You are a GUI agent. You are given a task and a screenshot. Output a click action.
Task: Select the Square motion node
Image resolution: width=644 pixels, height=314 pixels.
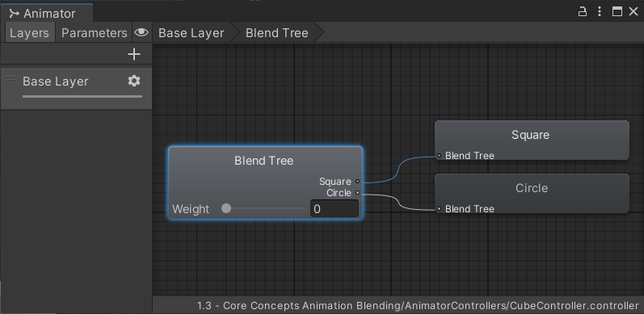[x=532, y=140]
